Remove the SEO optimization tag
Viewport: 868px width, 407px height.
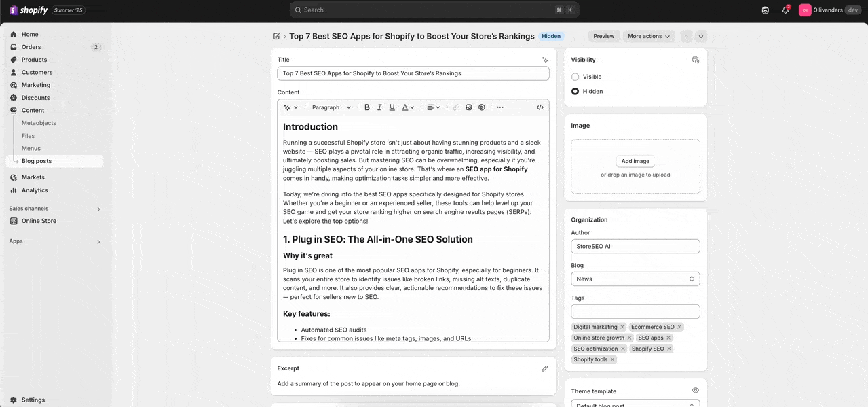point(623,349)
